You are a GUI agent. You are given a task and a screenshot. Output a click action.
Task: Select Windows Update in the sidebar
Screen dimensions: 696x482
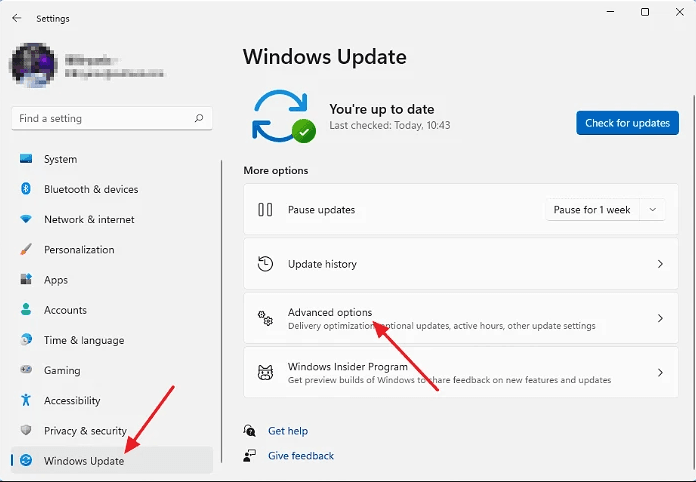(112, 460)
